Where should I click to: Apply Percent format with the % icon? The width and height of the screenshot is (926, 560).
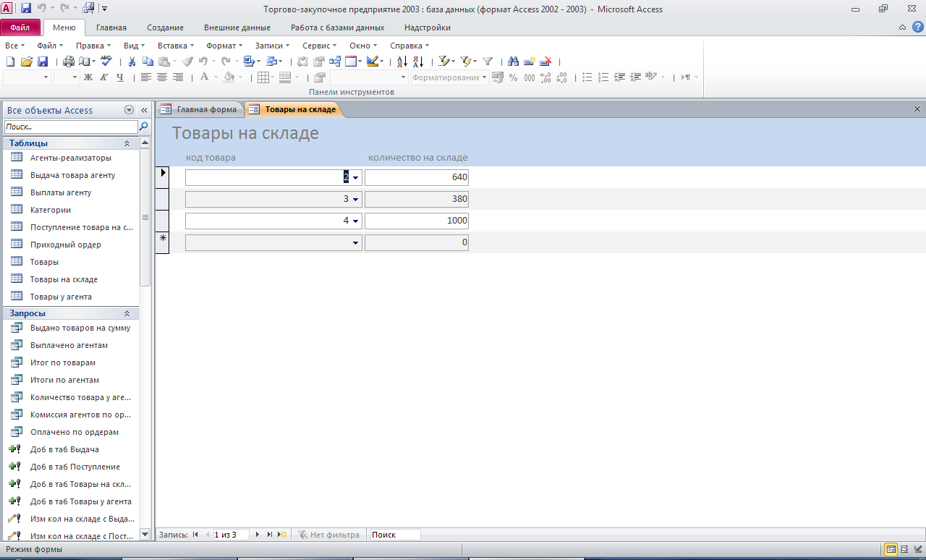(x=514, y=77)
